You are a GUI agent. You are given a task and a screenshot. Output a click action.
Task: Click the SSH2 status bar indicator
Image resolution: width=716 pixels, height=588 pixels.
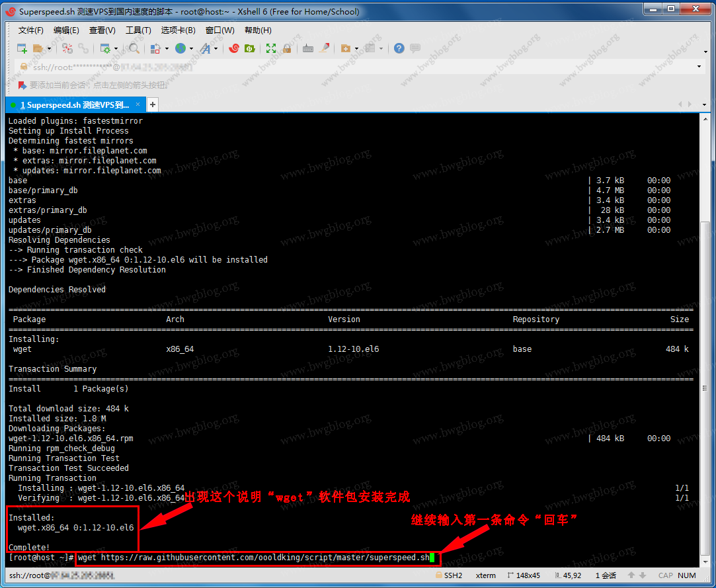coord(449,575)
